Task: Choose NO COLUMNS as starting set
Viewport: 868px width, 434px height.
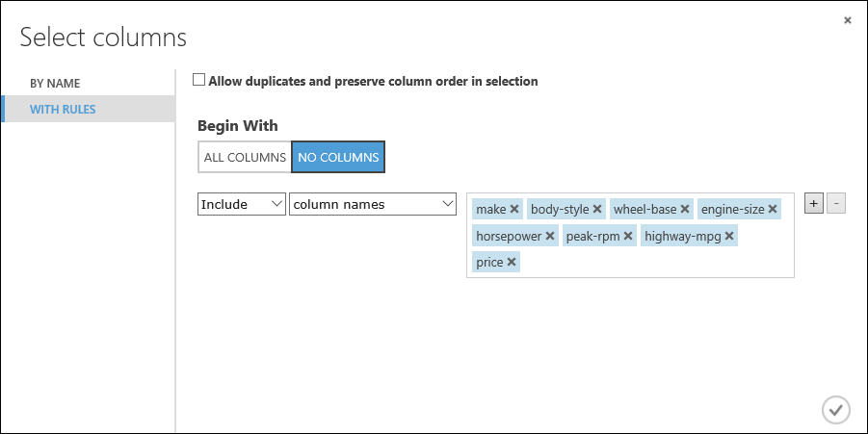Action: [x=338, y=157]
